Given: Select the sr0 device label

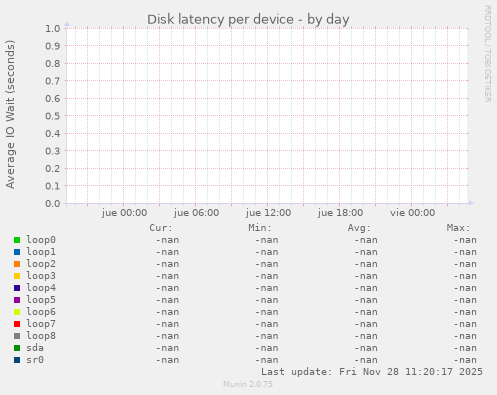Looking at the screenshot, I should pyautogui.click(x=35, y=360).
